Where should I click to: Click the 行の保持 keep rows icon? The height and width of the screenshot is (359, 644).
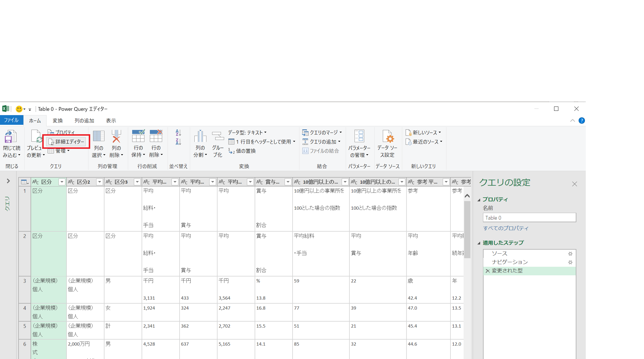click(x=138, y=136)
